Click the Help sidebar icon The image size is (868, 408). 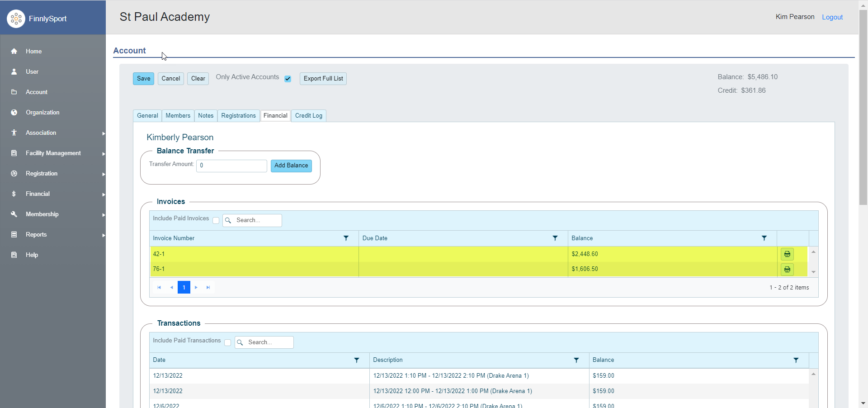tap(14, 255)
